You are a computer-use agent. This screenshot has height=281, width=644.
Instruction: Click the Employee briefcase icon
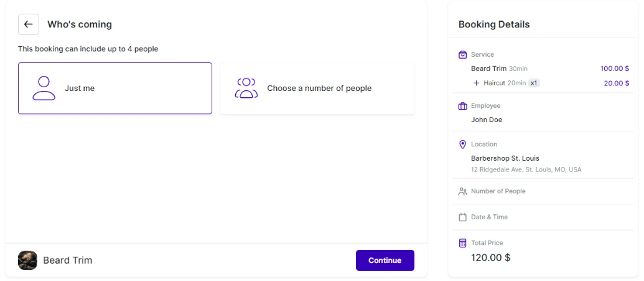462,106
